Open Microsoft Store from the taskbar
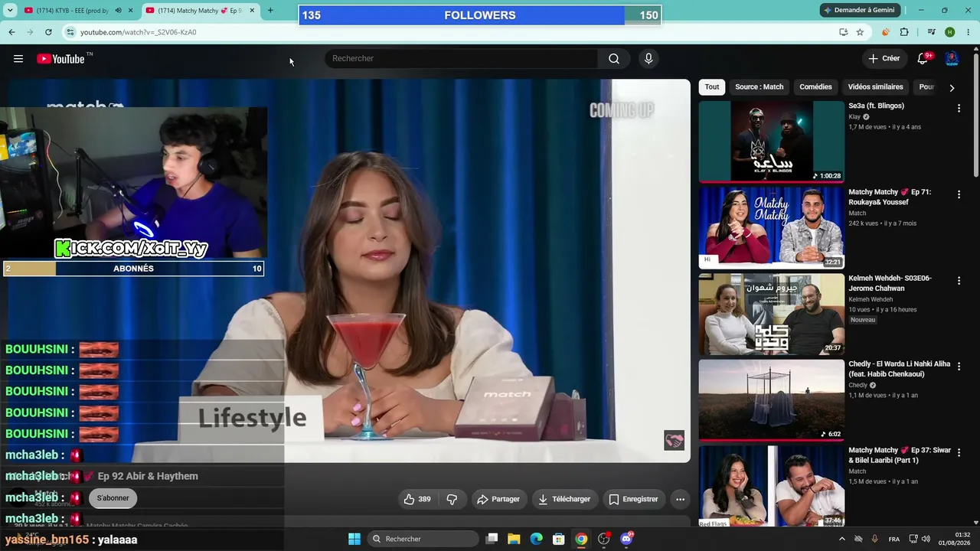 tap(559, 539)
